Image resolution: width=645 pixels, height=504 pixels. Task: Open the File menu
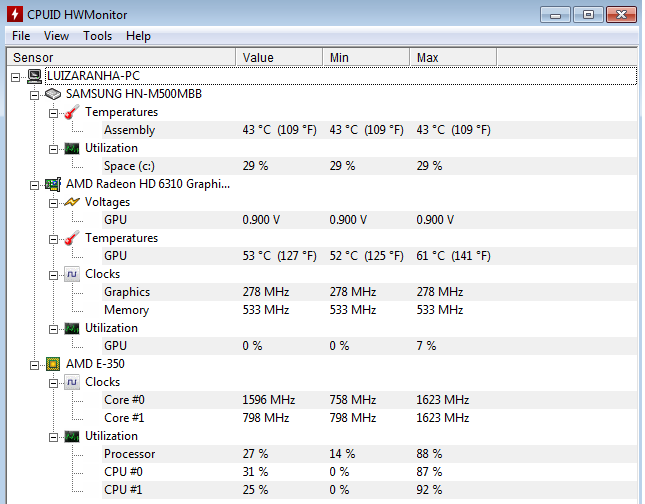tap(21, 36)
